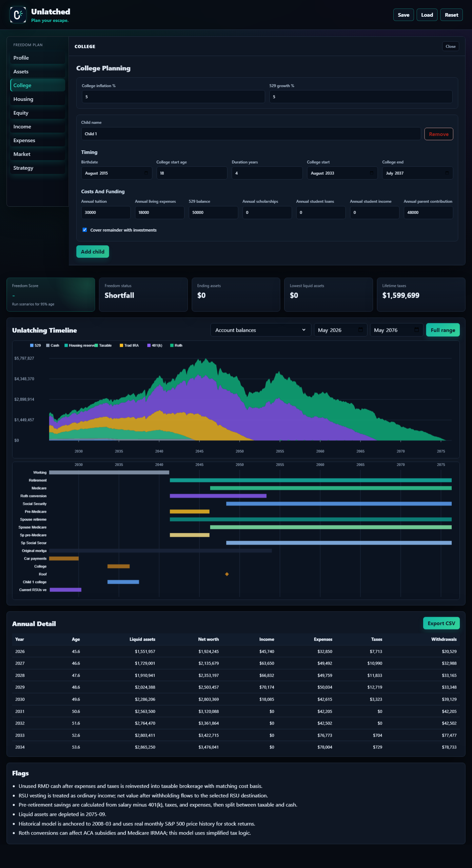Open the May 2076 date picker icon
This screenshot has width=472, height=868.
pyautogui.click(x=416, y=330)
